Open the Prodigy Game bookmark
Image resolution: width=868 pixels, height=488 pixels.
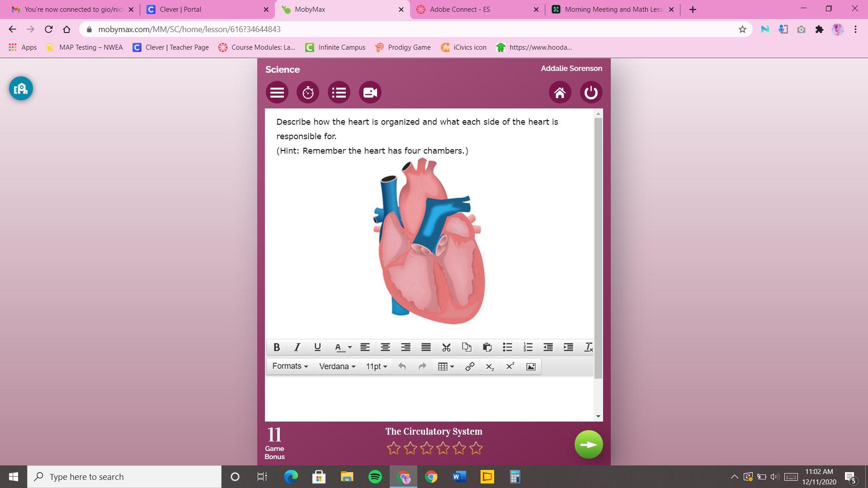point(403,47)
